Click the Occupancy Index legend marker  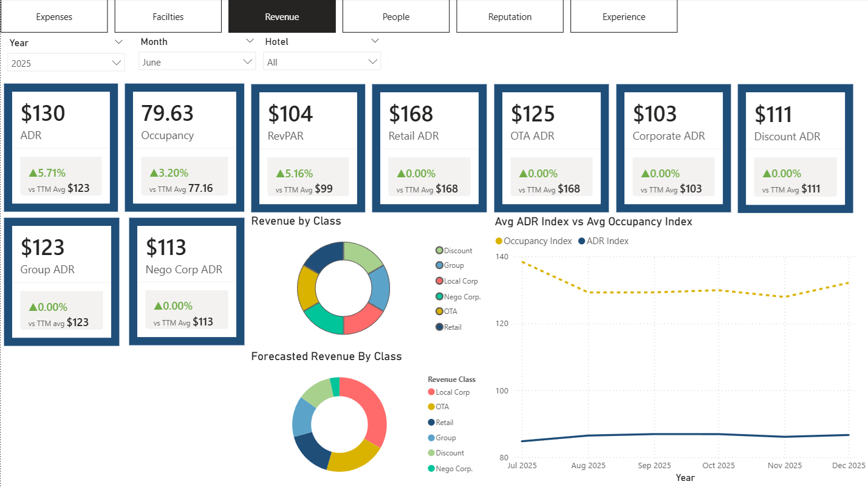pyautogui.click(x=499, y=241)
